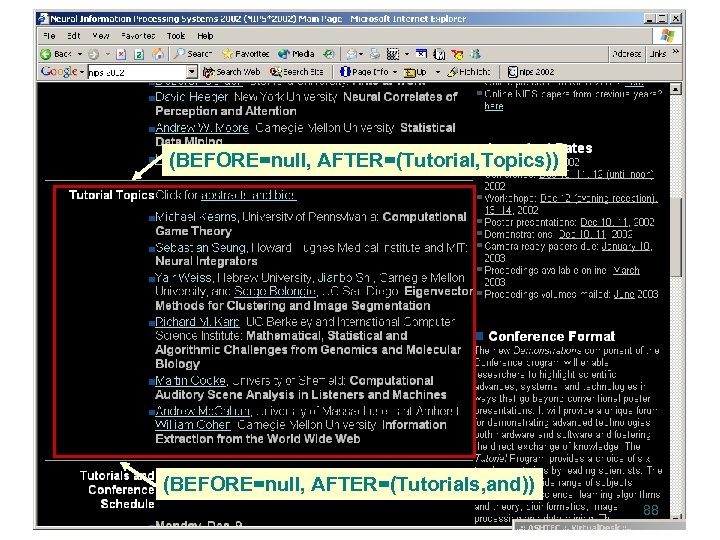Screen dimensions: 720x540
Task: Open the Richard M. Karp link
Action: (x=197, y=322)
